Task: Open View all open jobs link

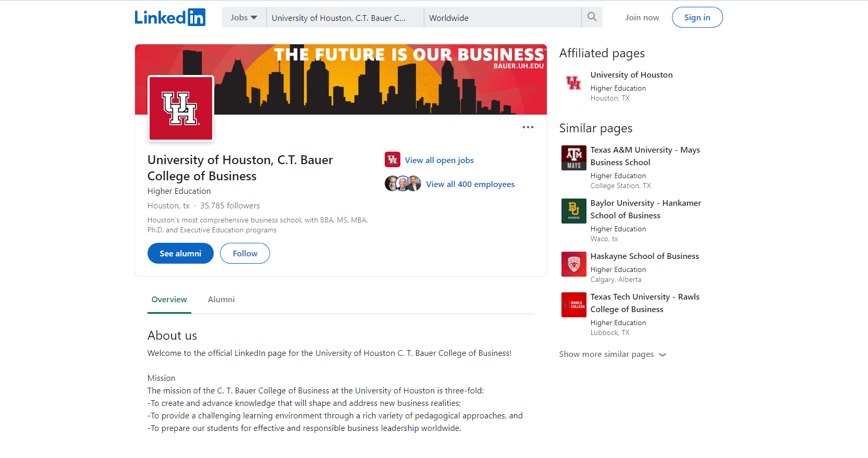Action: point(439,160)
